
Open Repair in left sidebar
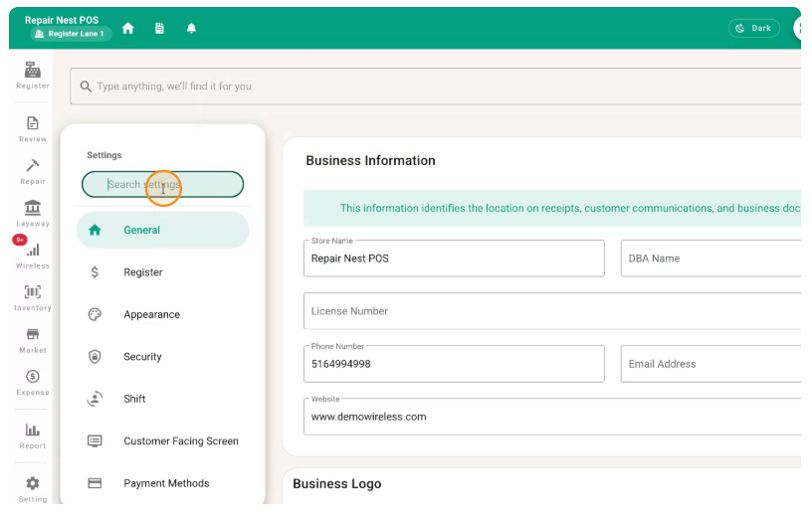(33, 172)
